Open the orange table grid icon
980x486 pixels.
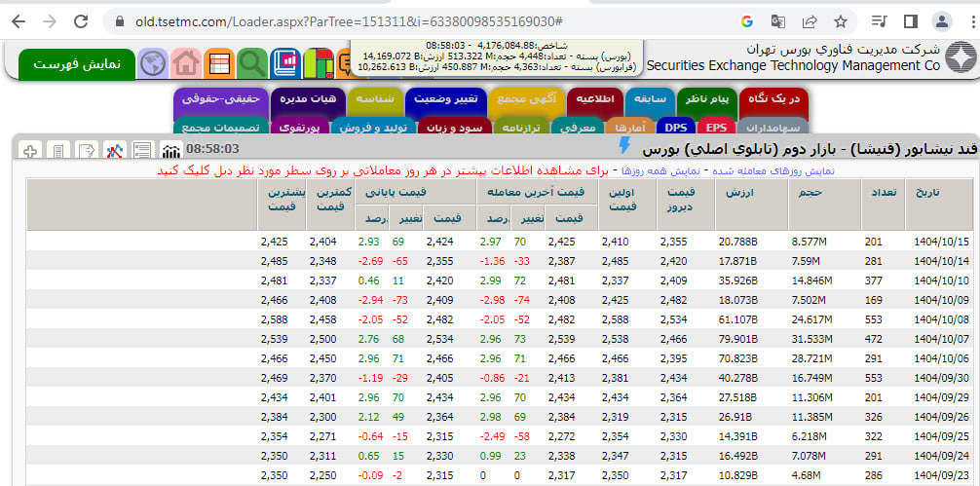pyautogui.click(x=219, y=64)
